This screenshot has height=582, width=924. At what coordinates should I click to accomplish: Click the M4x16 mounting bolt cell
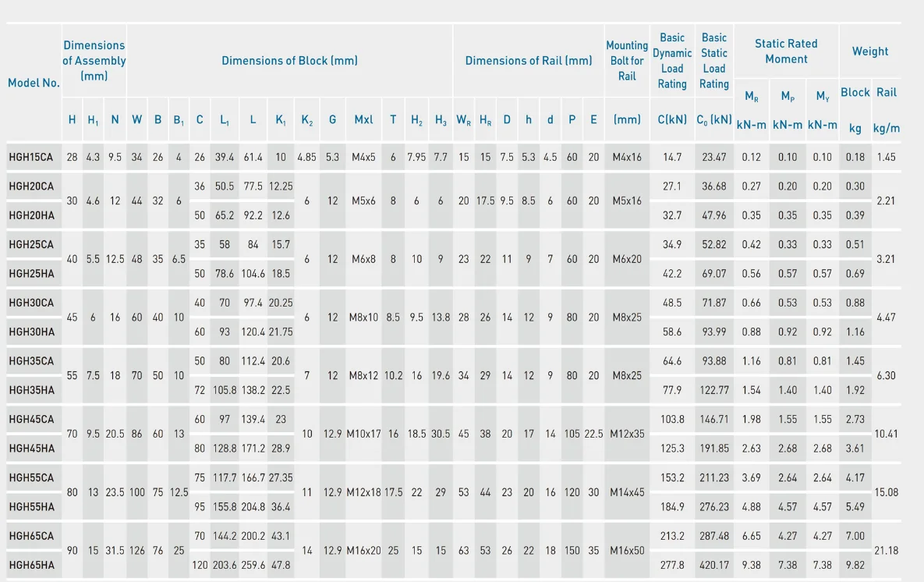[x=627, y=157]
